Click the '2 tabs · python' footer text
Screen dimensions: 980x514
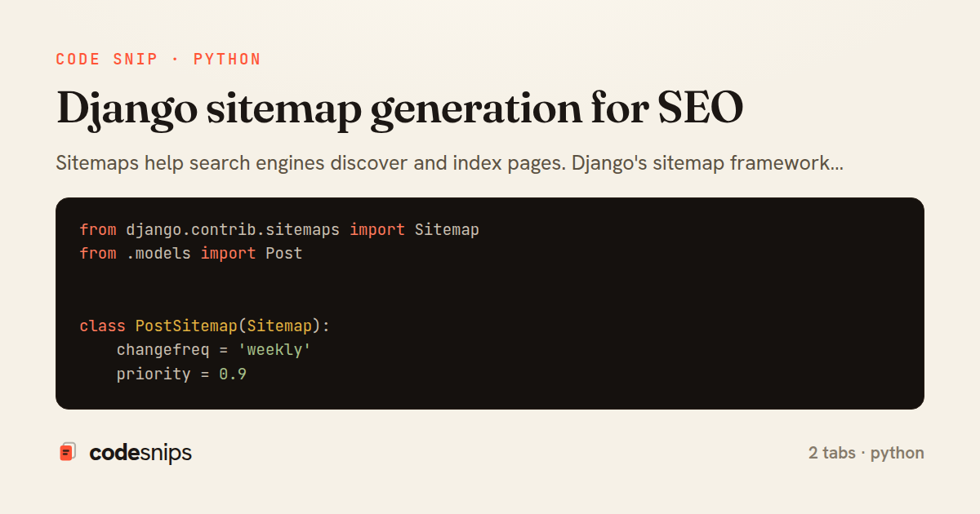coord(866,453)
